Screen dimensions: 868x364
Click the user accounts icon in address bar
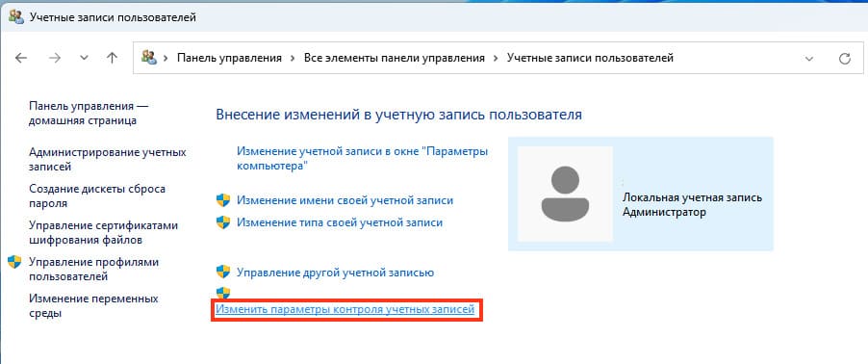[149, 57]
